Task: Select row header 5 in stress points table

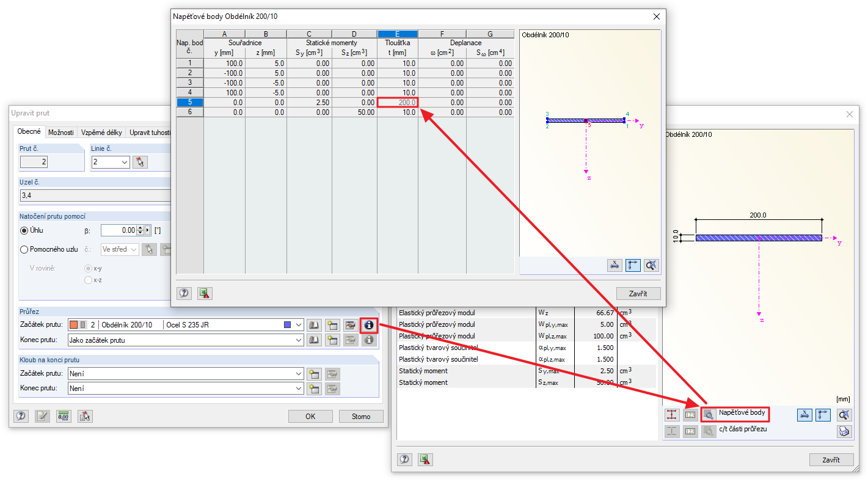Action: (x=190, y=103)
